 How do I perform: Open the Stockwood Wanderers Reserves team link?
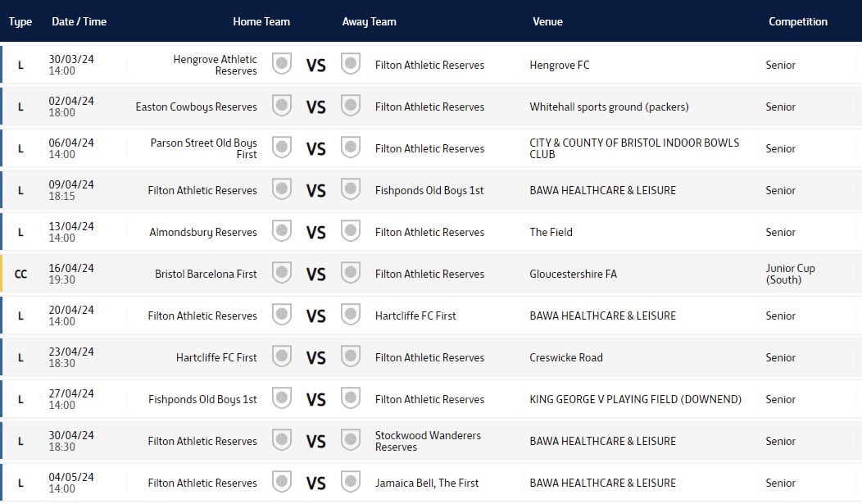click(428, 441)
